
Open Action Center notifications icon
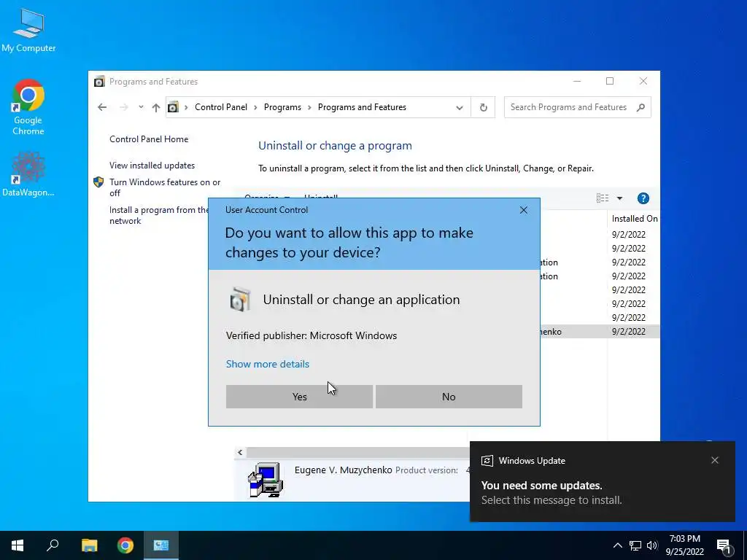point(724,545)
